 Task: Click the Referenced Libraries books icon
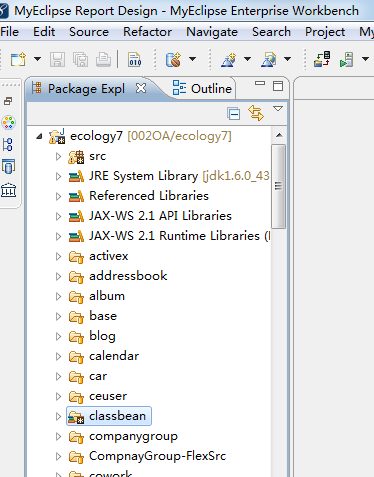(76, 196)
